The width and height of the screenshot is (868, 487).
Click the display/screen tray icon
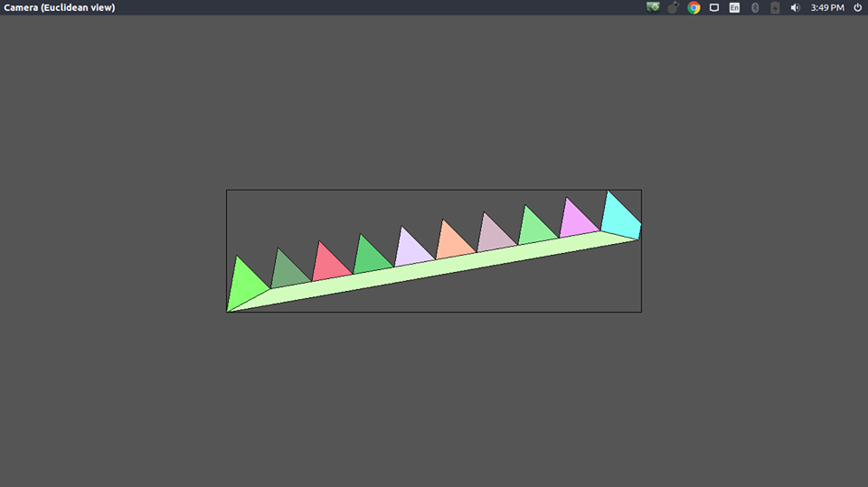714,8
